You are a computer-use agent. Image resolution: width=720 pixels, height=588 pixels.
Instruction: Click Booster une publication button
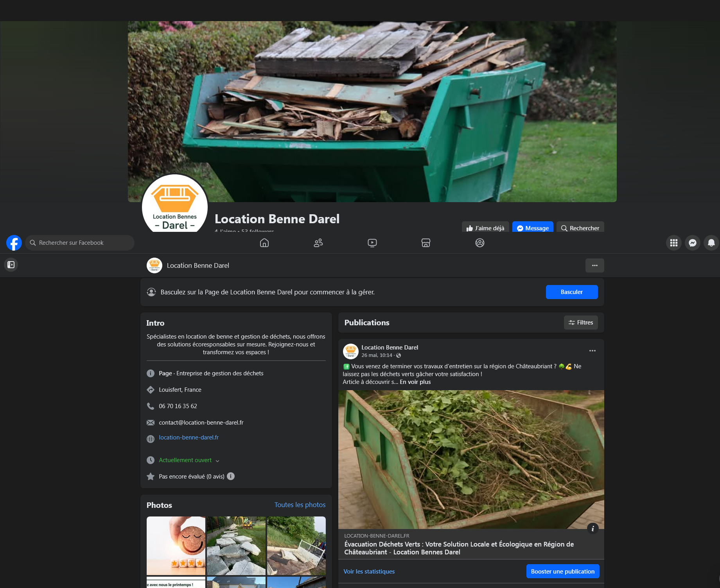click(x=563, y=571)
